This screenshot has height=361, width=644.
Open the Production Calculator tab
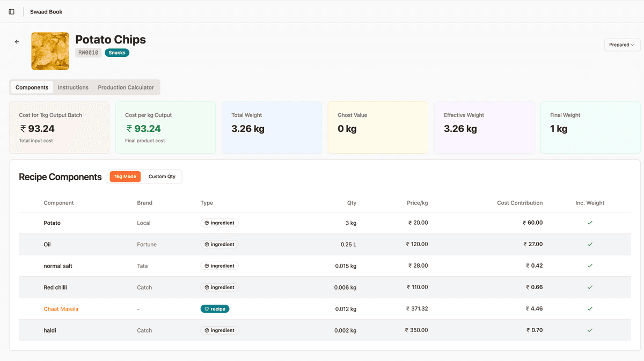tap(126, 87)
